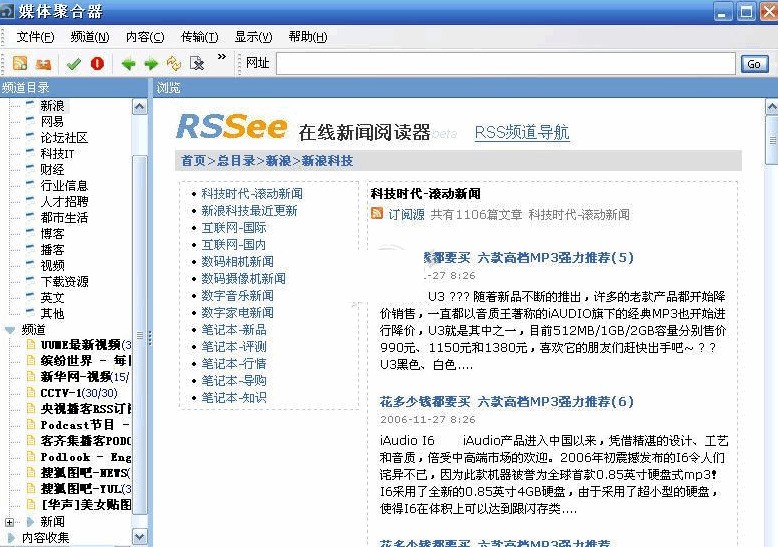Viewport: 778px width, 547px height.
Task: Click the green checkmark toolbar icon
Action: point(73,64)
